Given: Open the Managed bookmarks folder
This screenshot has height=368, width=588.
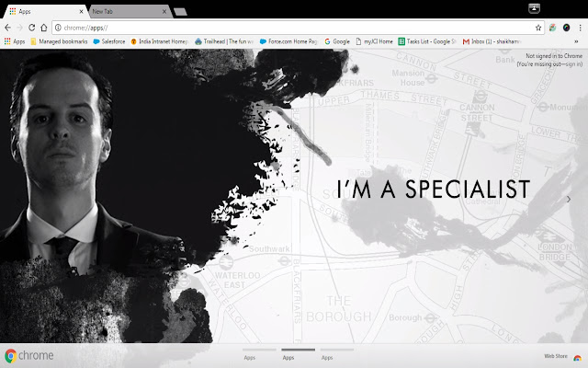Looking at the screenshot, I should click(59, 41).
